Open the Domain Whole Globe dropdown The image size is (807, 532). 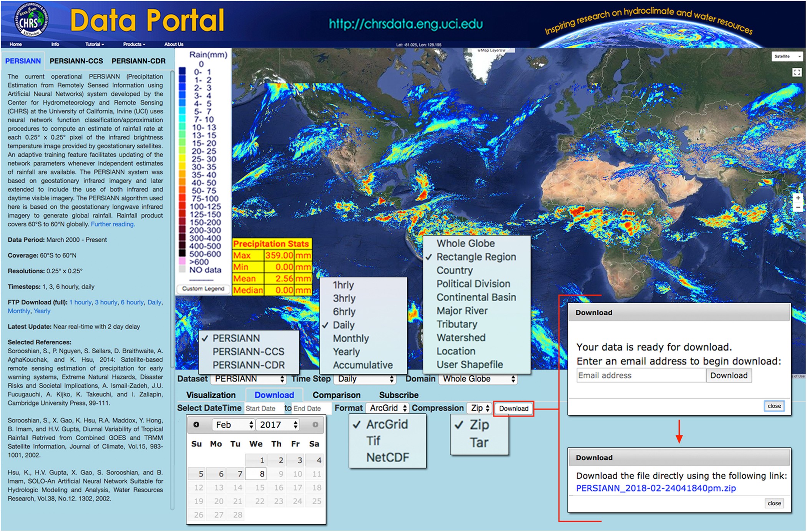point(478,379)
